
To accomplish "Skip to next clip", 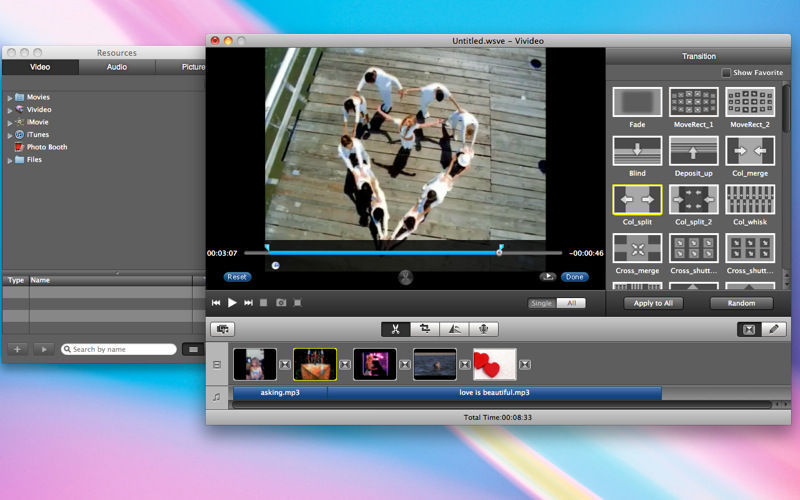I will click(x=248, y=303).
